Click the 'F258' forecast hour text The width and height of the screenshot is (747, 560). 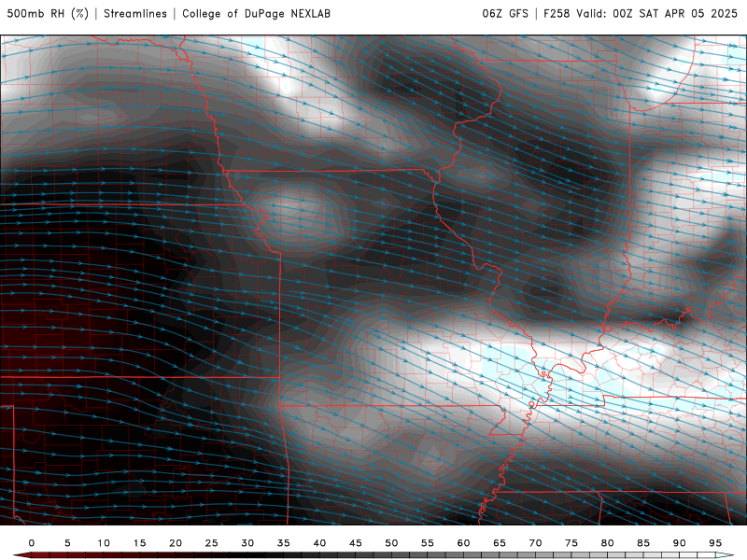click(x=557, y=14)
